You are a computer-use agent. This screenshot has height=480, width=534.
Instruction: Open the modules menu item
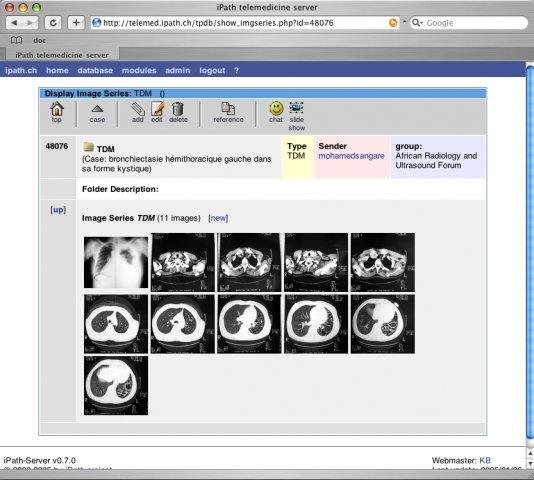pos(139,71)
